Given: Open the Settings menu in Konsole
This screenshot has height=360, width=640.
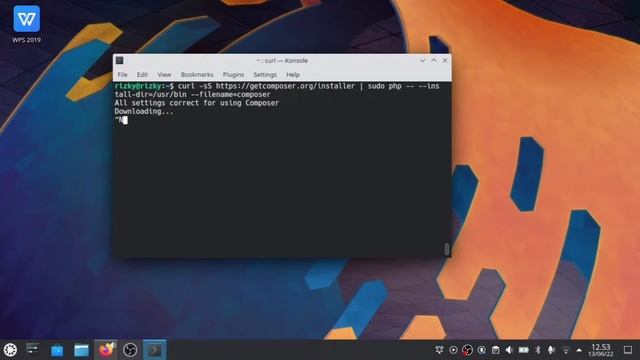Looking at the screenshot, I should [x=265, y=75].
